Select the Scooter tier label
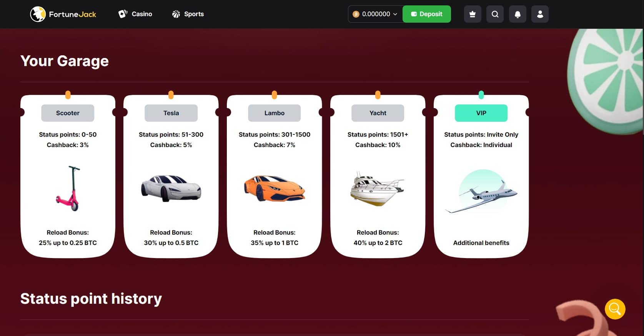 coord(68,113)
